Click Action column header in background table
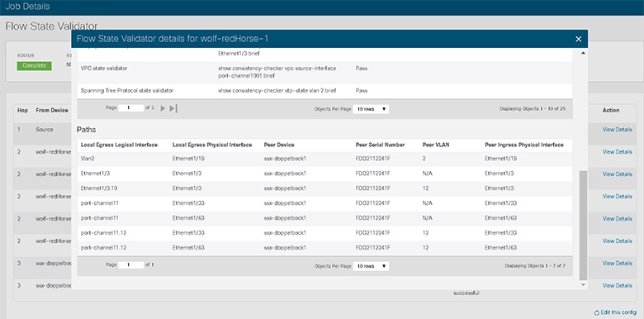The image size is (644, 319). (611, 110)
